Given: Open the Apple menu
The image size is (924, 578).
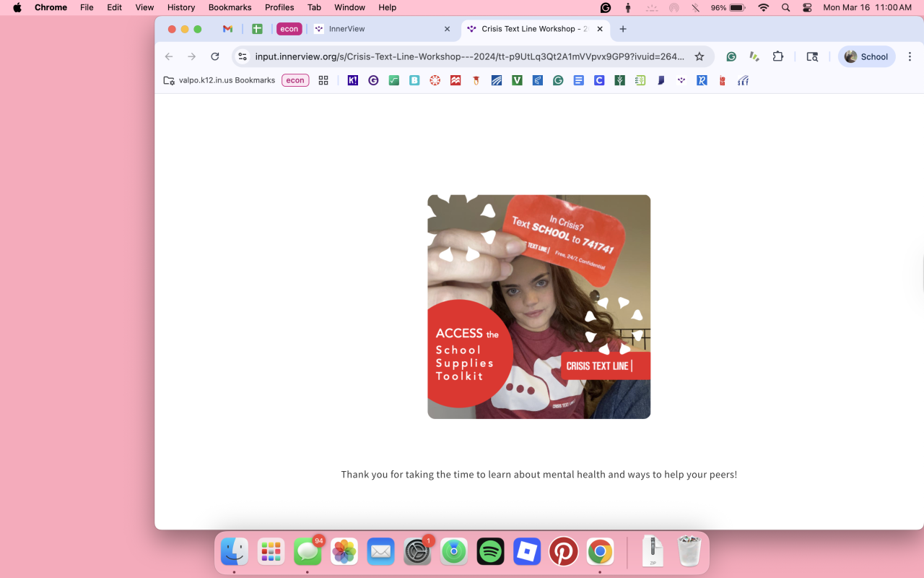Looking at the screenshot, I should click(x=17, y=7).
